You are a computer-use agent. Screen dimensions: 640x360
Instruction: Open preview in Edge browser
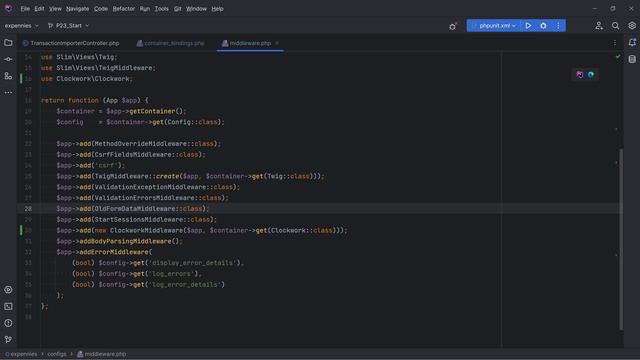click(591, 75)
